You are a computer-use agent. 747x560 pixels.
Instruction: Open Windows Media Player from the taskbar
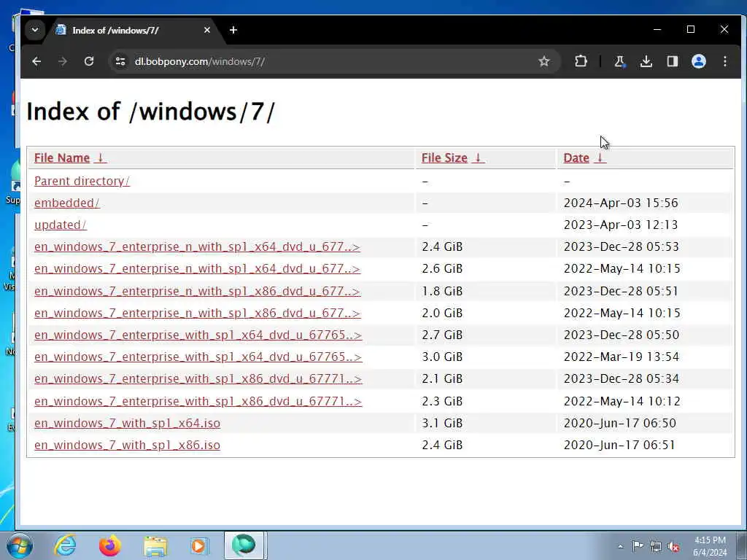pyautogui.click(x=199, y=545)
